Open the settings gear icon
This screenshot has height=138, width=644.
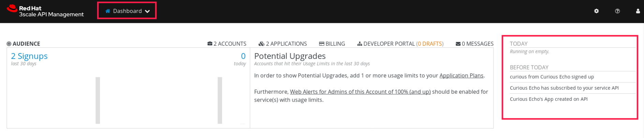point(596,11)
